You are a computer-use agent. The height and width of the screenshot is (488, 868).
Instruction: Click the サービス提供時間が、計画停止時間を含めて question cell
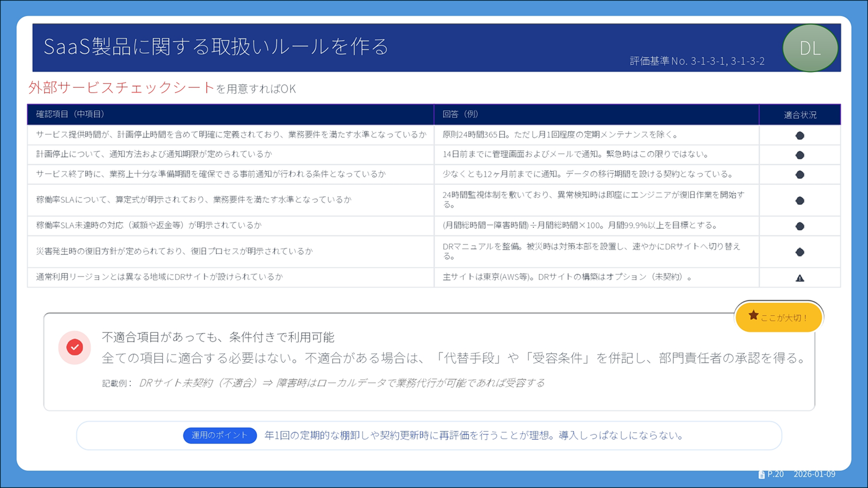231,134
